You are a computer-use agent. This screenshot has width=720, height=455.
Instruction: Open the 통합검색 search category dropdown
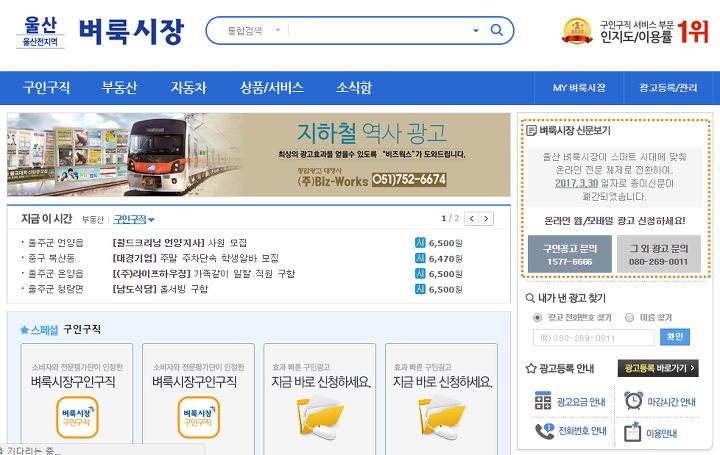(x=253, y=31)
